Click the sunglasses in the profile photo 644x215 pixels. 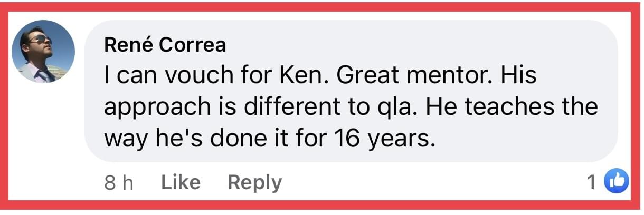click(x=41, y=39)
